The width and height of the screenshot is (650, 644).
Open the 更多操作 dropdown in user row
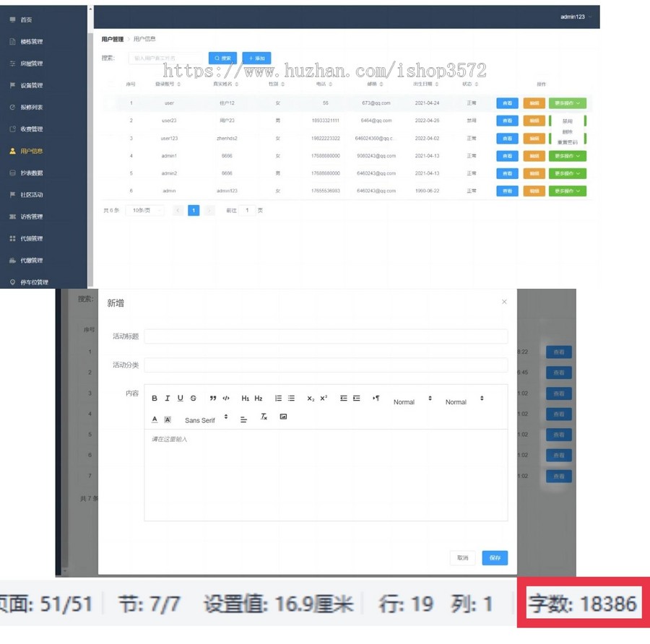[x=568, y=103]
